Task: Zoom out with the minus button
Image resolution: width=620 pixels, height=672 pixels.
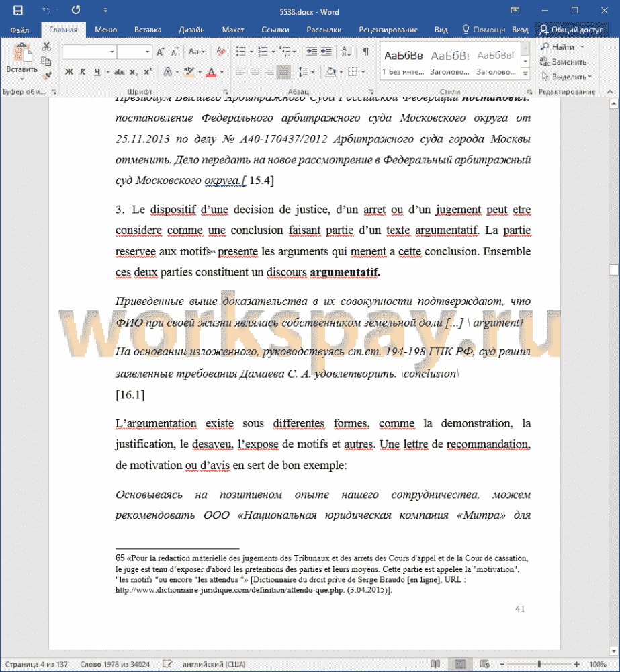Action: (x=502, y=664)
